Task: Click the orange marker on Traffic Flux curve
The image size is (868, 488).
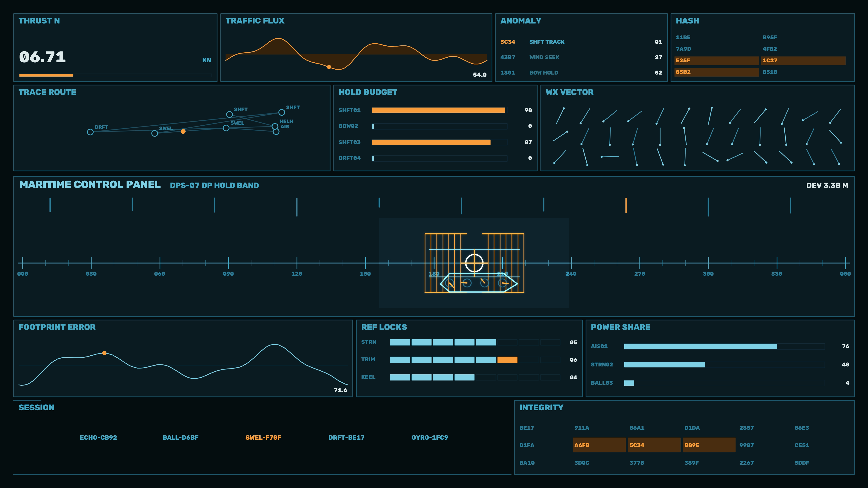Action: (x=329, y=67)
